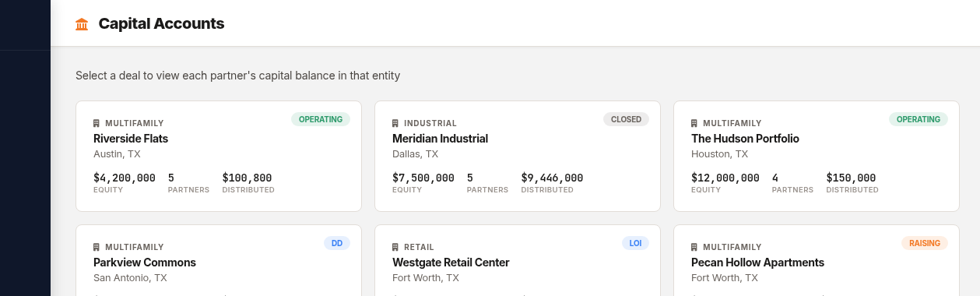Viewport: 980px width, 296px height.
Task: Click the Houston, TX location text
Action: (719, 154)
